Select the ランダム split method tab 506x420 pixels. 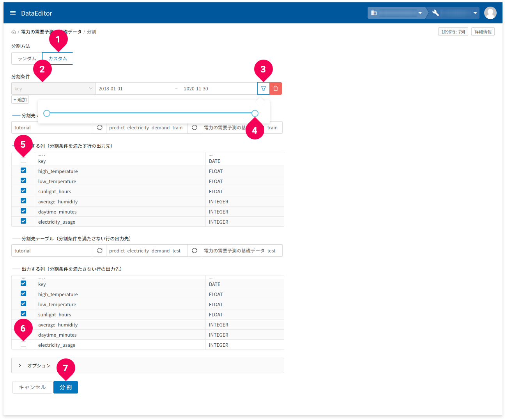(27, 58)
